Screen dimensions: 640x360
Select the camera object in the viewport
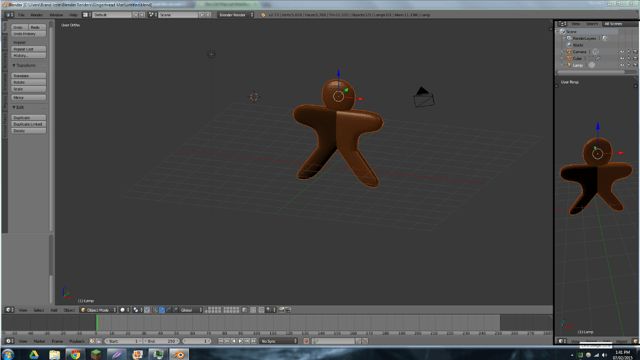point(424,97)
